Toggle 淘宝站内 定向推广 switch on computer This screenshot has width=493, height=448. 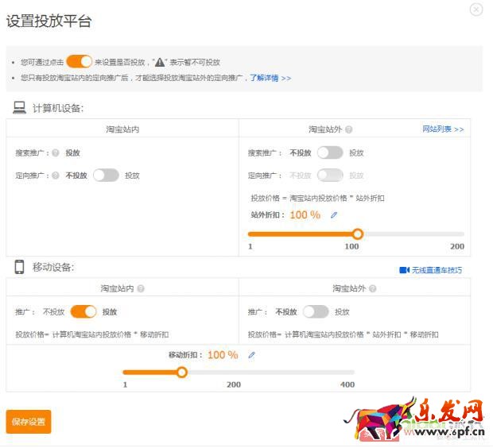pyautogui.click(x=106, y=176)
